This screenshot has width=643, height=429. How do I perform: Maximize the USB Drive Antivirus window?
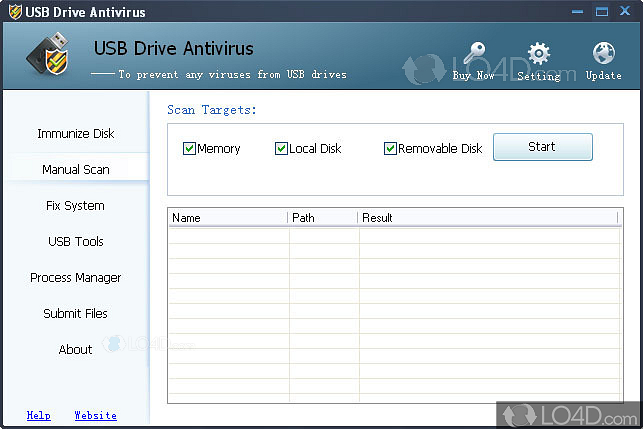tap(601, 11)
